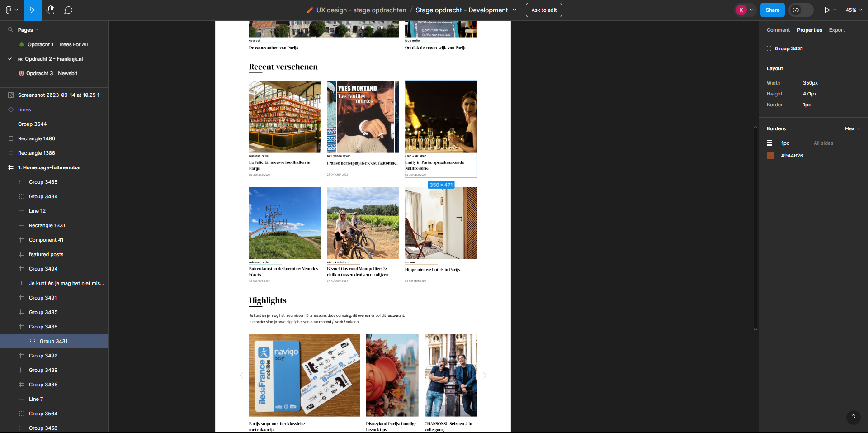
Task: Click the tree icon of Opdracht 1 page
Action: pyautogui.click(x=22, y=44)
